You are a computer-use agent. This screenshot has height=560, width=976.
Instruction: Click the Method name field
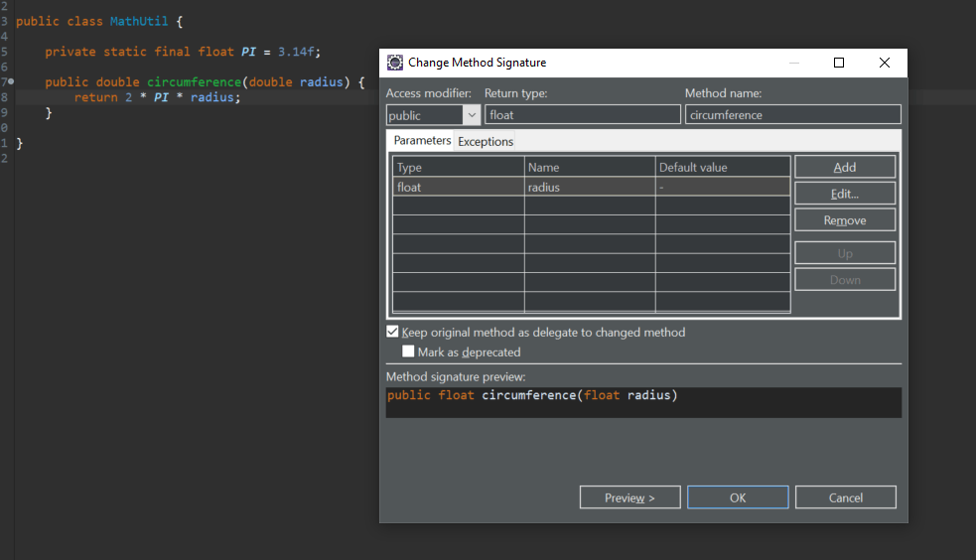coord(792,114)
